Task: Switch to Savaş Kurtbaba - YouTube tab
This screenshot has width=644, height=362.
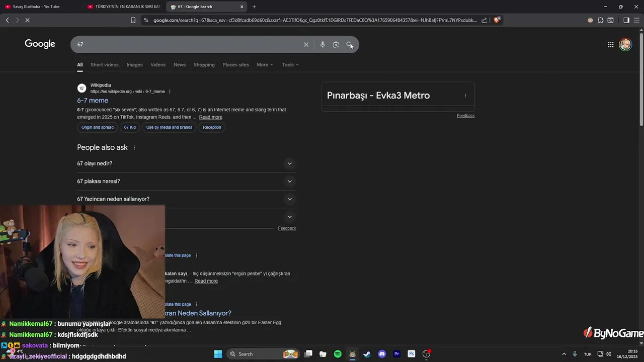Action: click(40, 7)
